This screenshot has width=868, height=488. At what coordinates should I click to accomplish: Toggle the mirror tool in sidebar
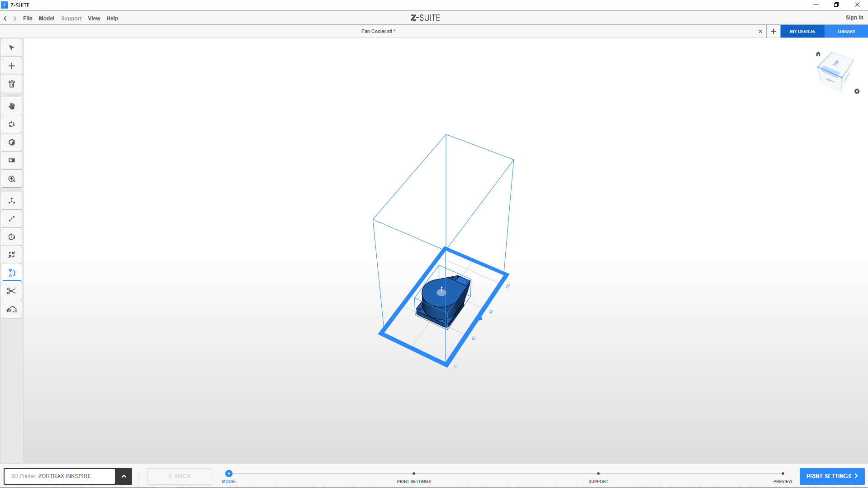[12, 273]
